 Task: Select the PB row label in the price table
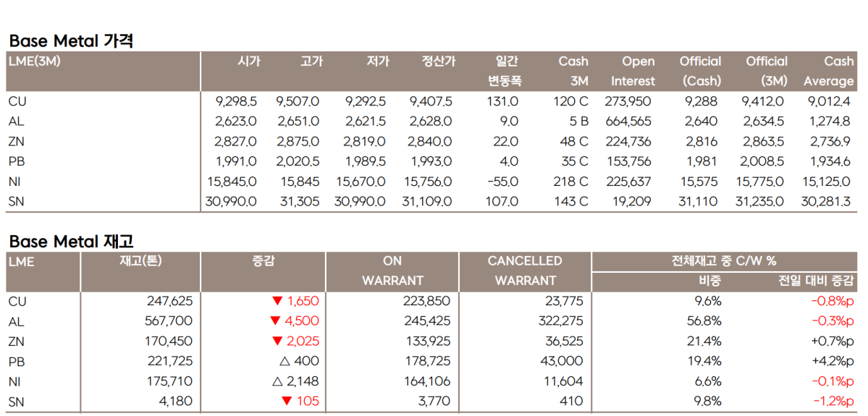[x=17, y=161]
